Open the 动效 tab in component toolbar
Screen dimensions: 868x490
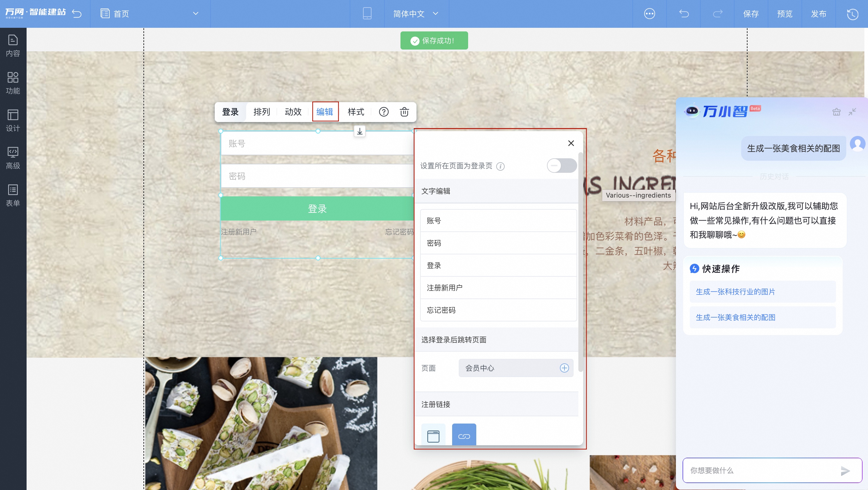tap(293, 112)
